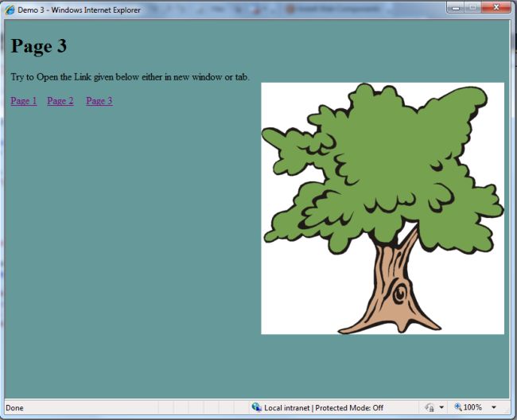Click the Internet Explorer icon in title bar
This screenshot has height=420, width=517.
[10, 10]
